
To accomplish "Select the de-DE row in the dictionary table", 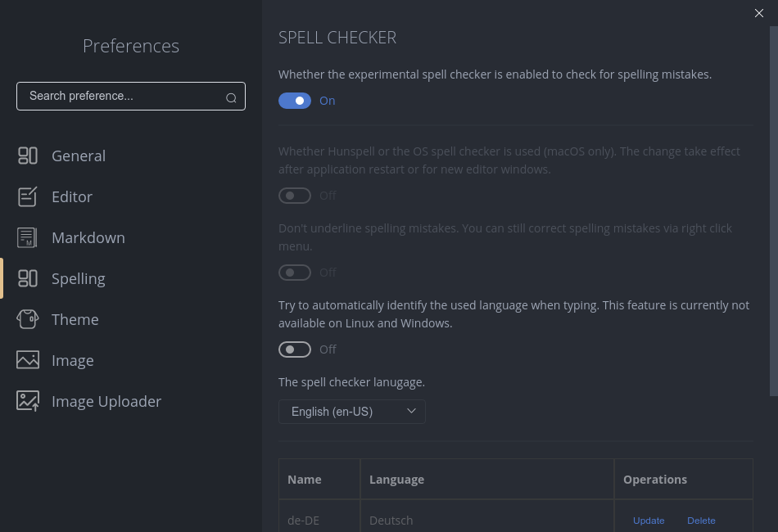I will tap(319, 520).
